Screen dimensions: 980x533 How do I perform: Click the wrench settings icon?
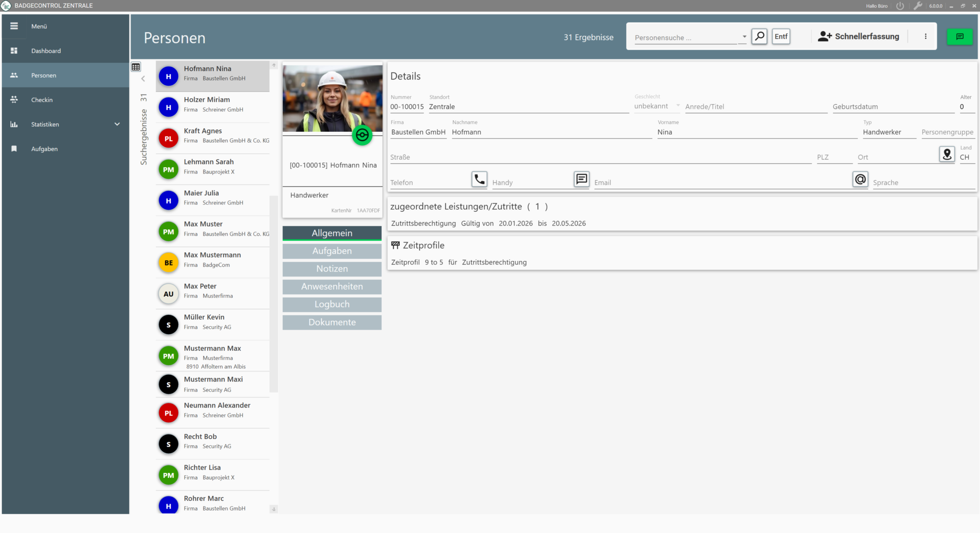point(918,6)
